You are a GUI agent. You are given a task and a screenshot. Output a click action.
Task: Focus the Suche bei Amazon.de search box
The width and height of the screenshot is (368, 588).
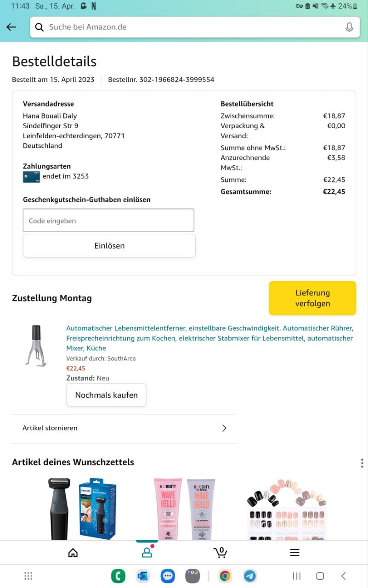(x=193, y=27)
